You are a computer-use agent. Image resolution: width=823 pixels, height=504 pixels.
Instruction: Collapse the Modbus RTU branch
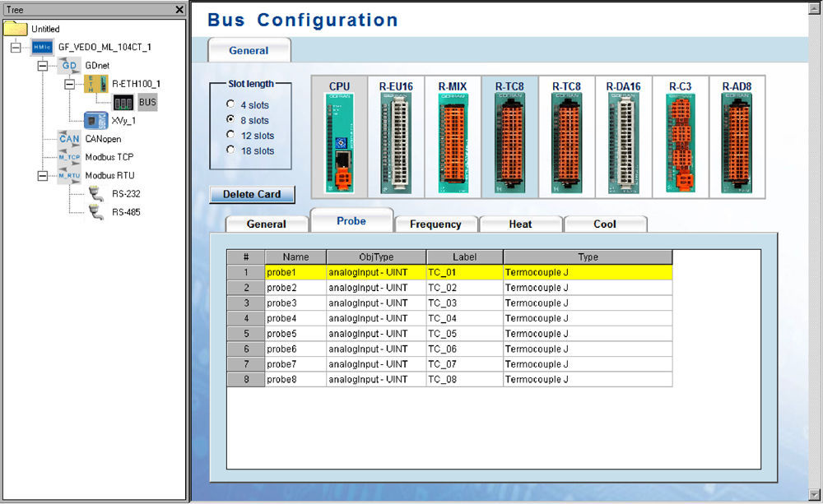(43, 175)
